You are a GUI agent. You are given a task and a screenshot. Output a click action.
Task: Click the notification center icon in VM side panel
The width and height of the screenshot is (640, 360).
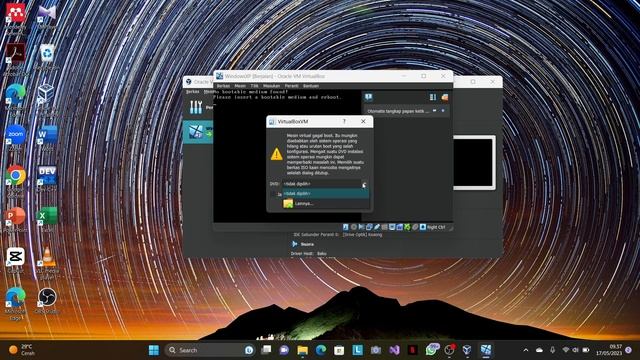369,97
